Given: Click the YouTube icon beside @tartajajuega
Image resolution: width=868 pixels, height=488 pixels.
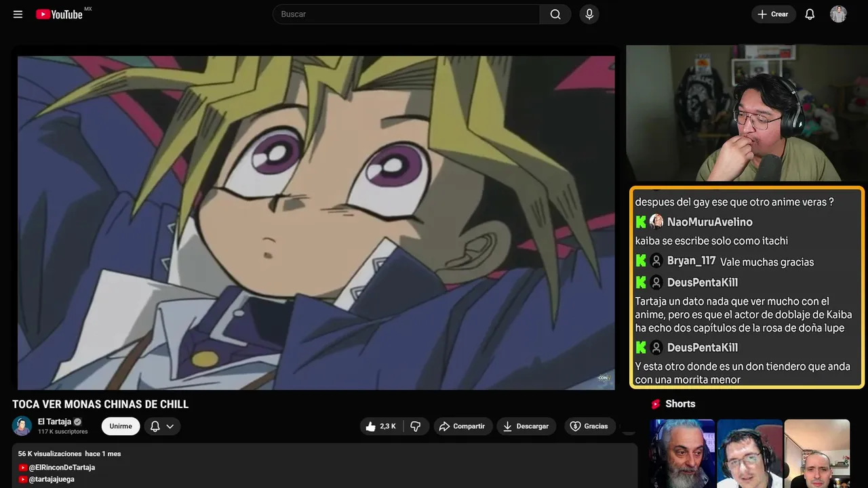Looking at the screenshot, I should 23,479.
